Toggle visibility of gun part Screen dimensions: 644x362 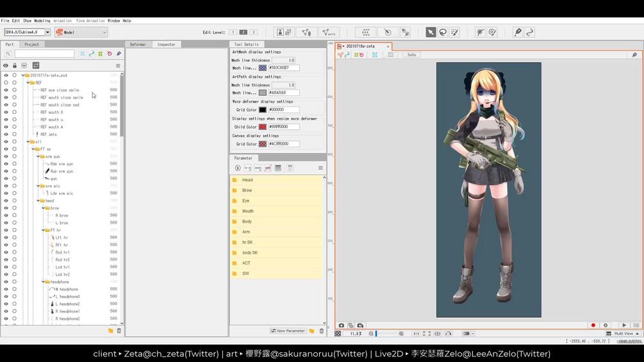[x=6, y=179]
